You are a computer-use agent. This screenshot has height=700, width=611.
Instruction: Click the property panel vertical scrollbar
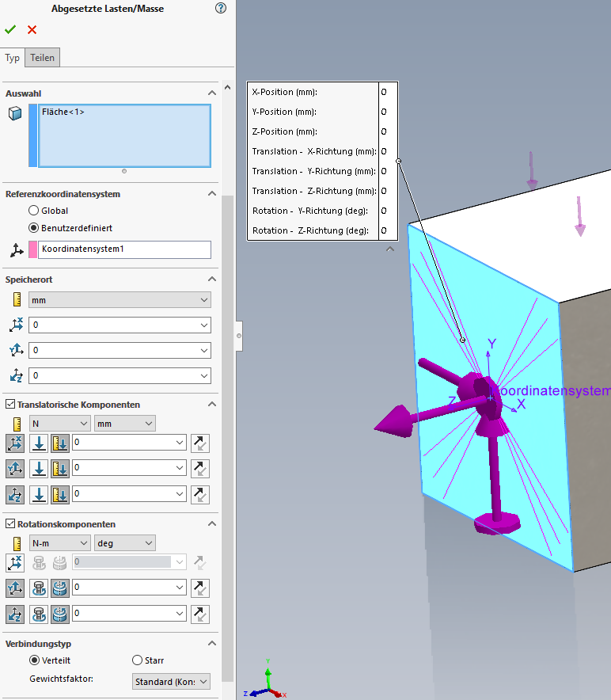227,396
